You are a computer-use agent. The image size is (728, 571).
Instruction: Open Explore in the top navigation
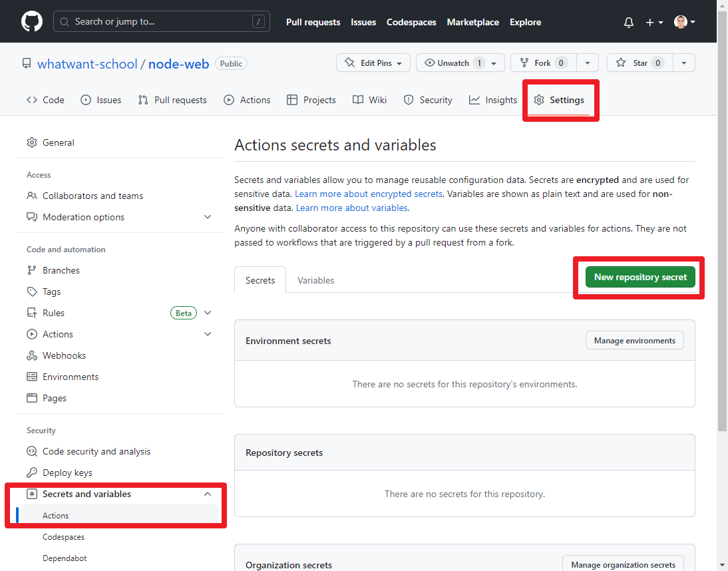coord(525,22)
